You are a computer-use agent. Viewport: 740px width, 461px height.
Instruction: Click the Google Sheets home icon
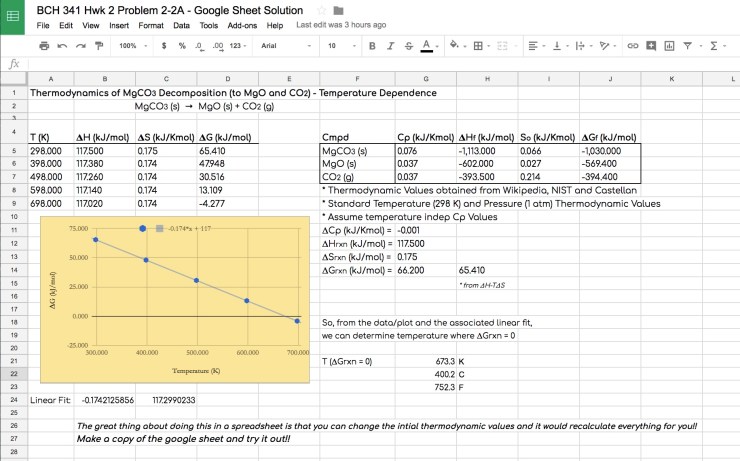(12, 17)
